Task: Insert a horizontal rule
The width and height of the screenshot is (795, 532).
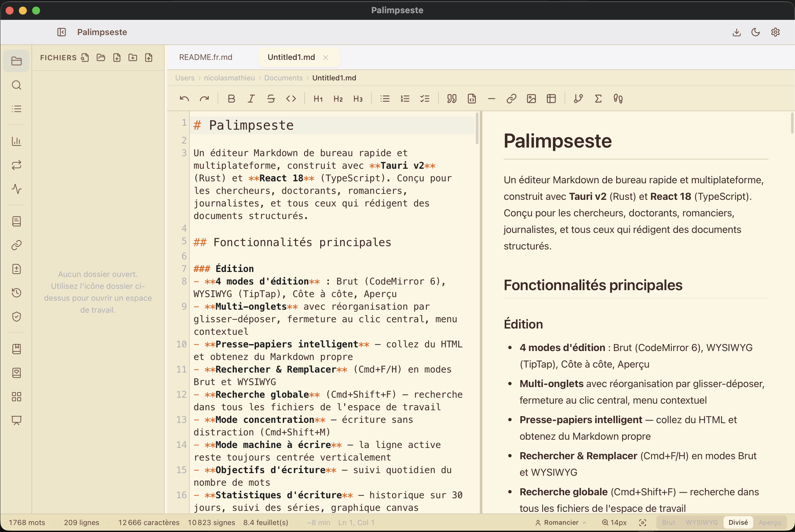Action: [491, 99]
